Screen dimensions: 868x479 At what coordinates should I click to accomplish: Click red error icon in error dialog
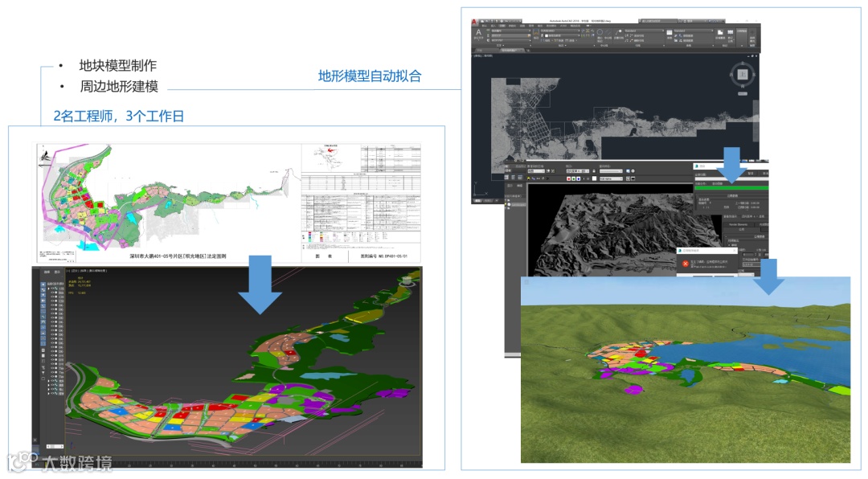click(686, 264)
